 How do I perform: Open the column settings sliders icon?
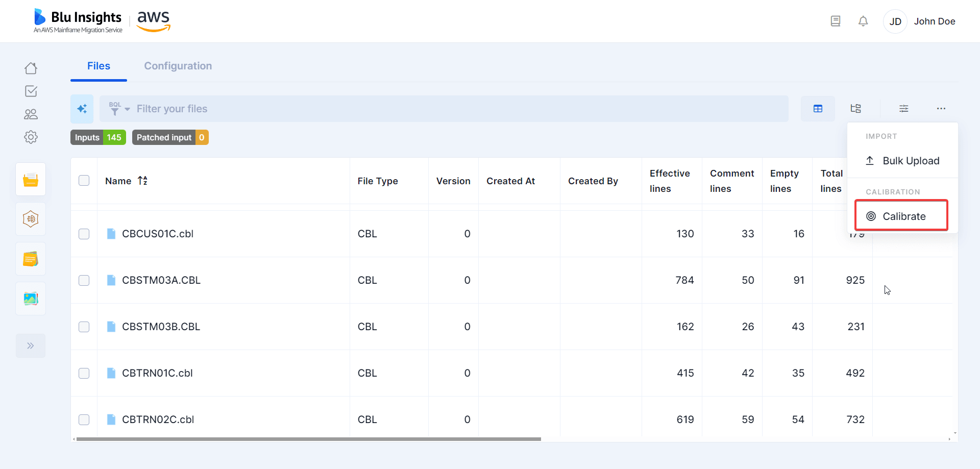pos(903,109)
